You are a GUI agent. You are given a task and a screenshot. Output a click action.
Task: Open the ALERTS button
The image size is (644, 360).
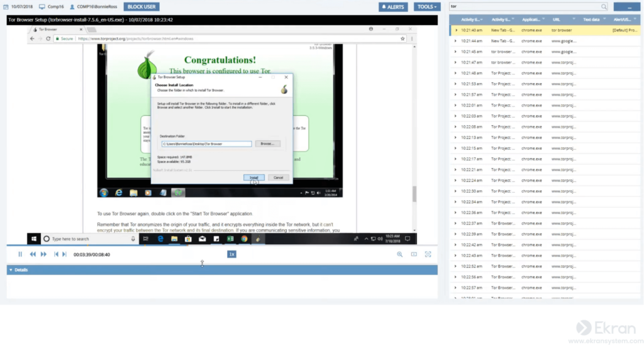click(393, 6)
